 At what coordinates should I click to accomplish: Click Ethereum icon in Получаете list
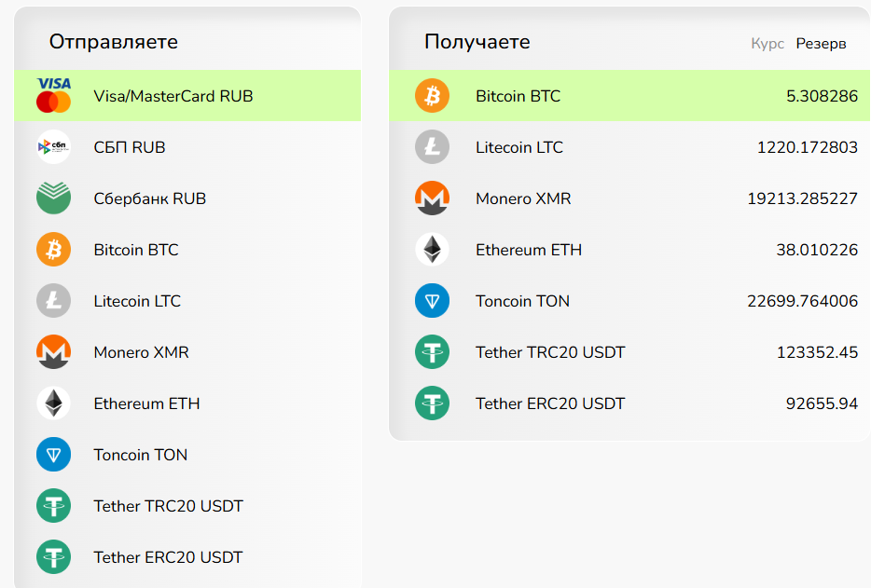tap(432, 250)
